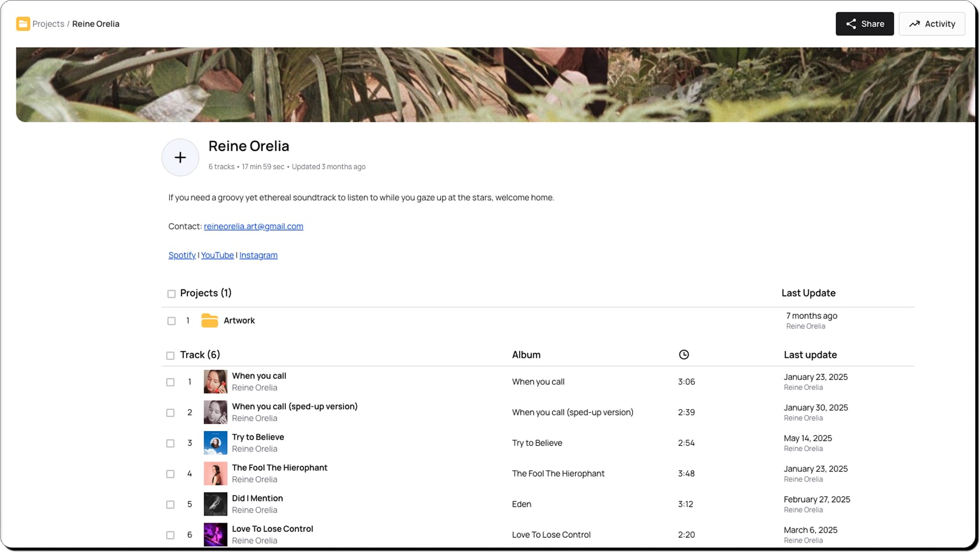Click the Share button
Viewport: 980px width, 552px height.
[x=864, y=24]
